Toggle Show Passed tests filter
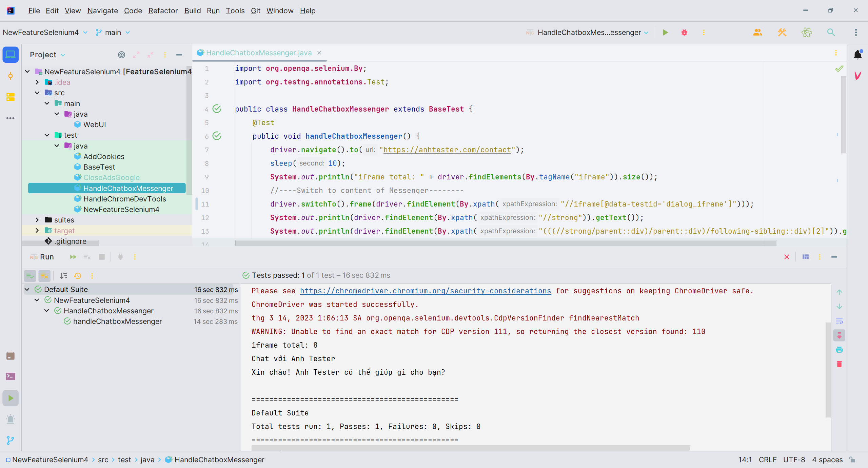 [x=30, y=276]
